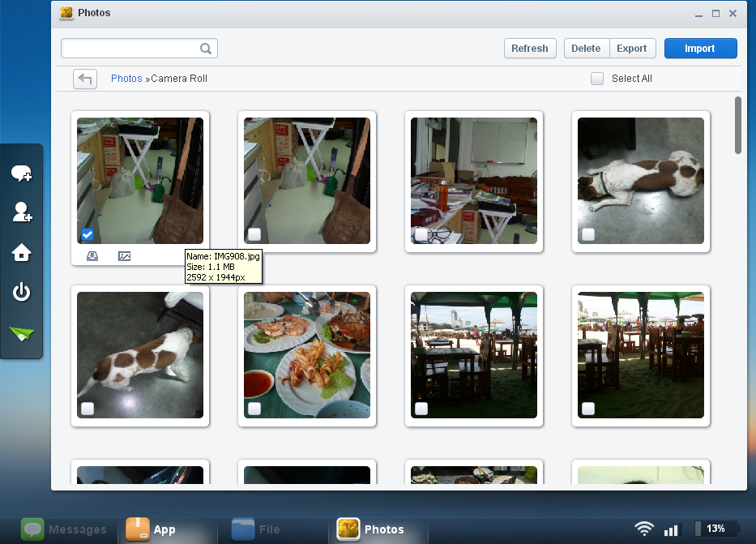Screen dimensions: 756x544
Task: Open File in the bottom dock
Action: click(x=256, y=529)
